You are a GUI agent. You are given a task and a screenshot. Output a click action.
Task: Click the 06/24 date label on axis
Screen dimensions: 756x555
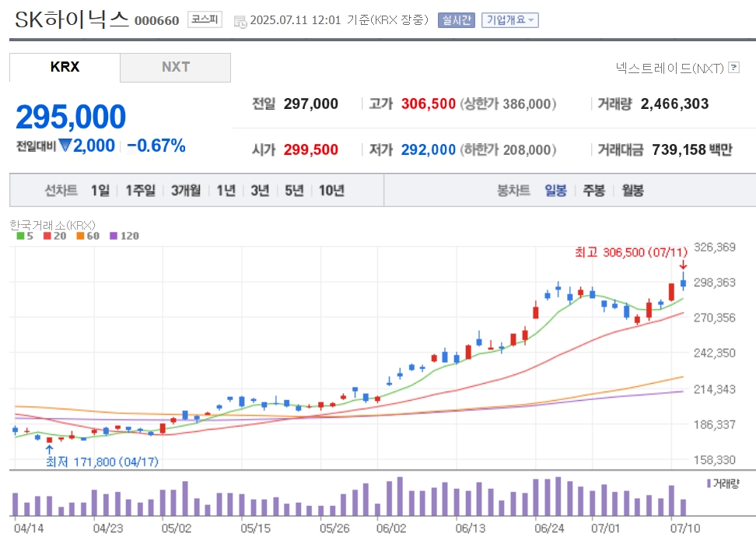point(549,529)
